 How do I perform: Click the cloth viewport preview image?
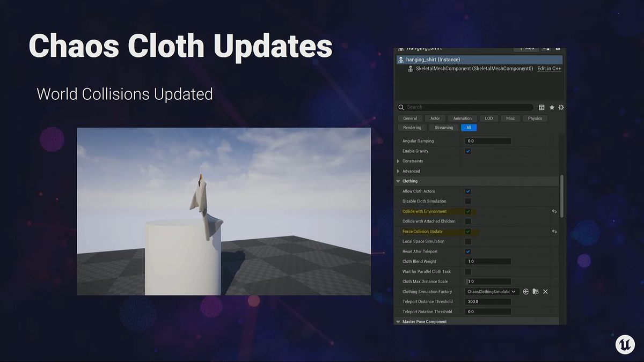[x=224, y=211]
